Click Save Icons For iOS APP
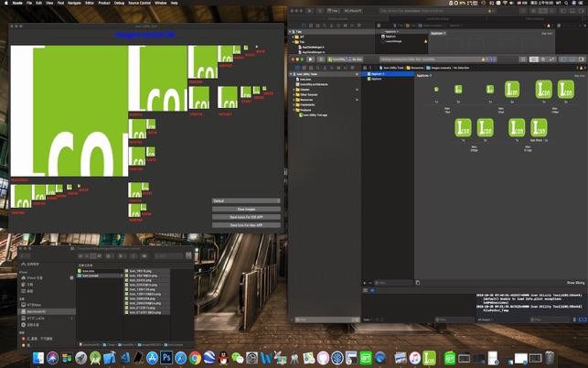Screen dimensions: 588x368 pyautogui.click(x=246, y=217)
